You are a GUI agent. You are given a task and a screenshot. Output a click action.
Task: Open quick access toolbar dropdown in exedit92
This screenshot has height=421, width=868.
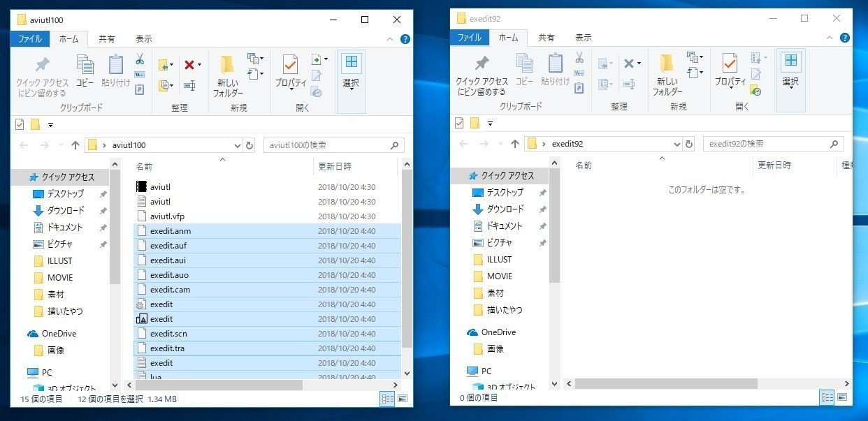point(490,123)
